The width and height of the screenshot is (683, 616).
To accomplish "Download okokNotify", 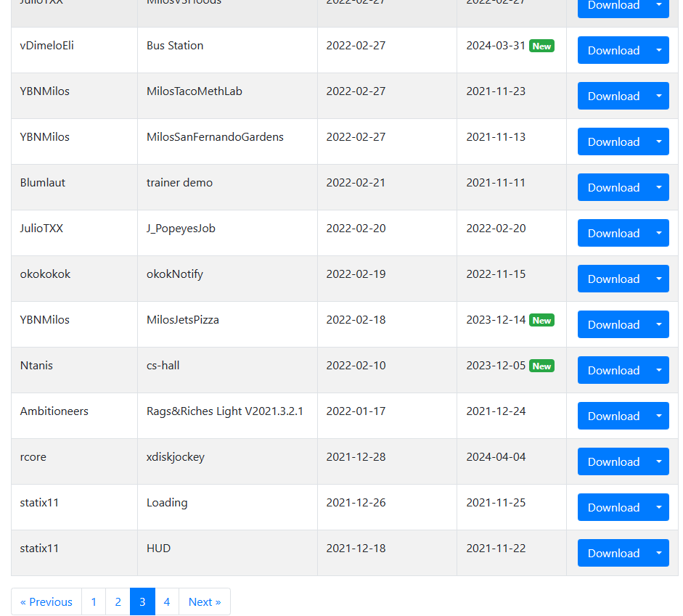I will 613,279.
